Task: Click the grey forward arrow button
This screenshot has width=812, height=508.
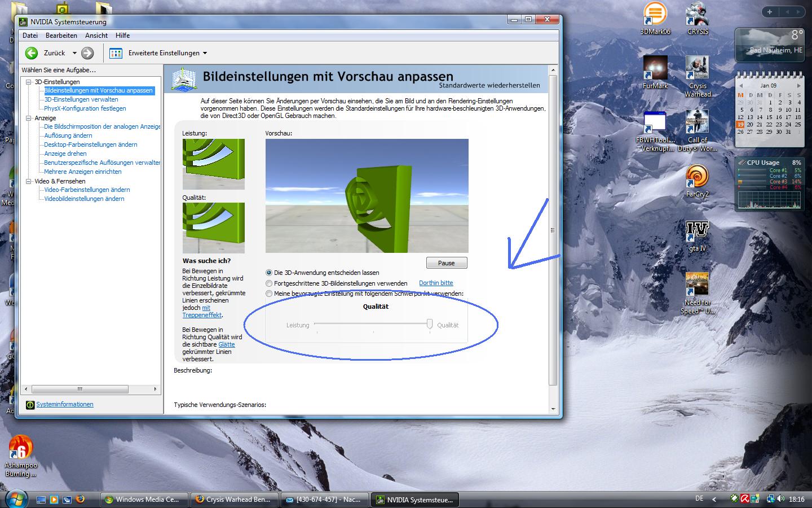Action: (87, 53)
